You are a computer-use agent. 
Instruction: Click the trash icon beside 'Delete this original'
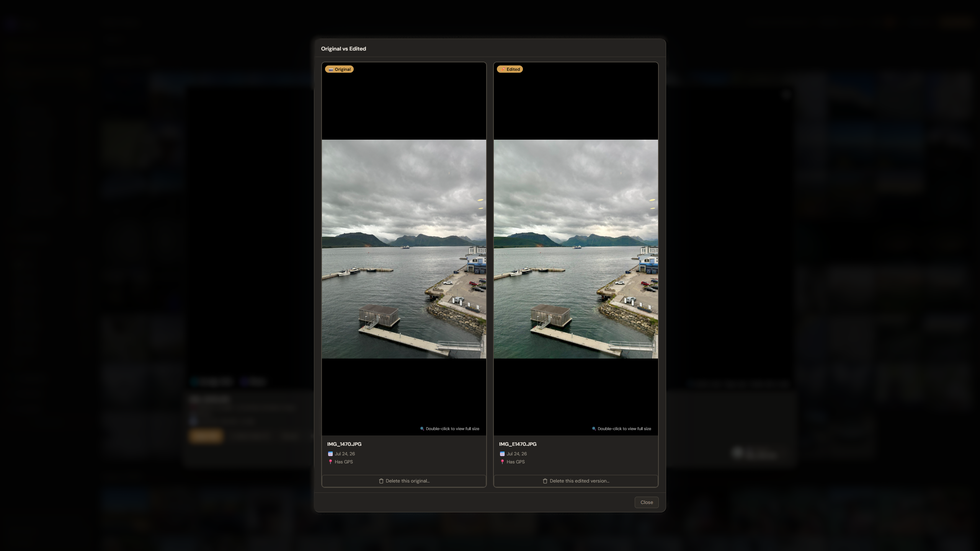coord(381,481)
